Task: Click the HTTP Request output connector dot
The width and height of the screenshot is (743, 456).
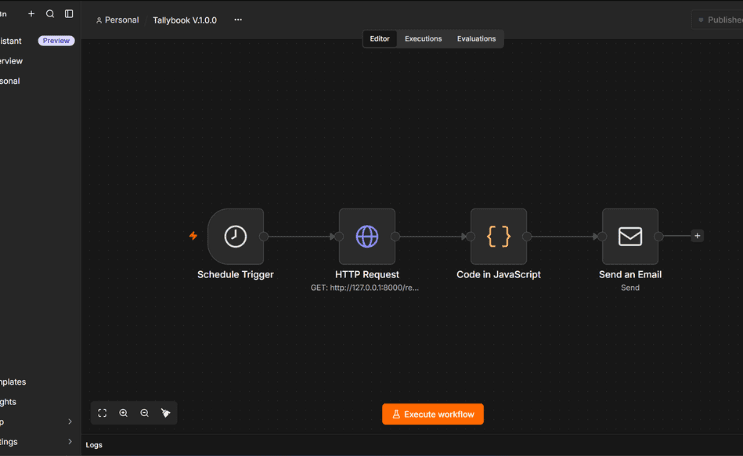Action: coord(395,237)
